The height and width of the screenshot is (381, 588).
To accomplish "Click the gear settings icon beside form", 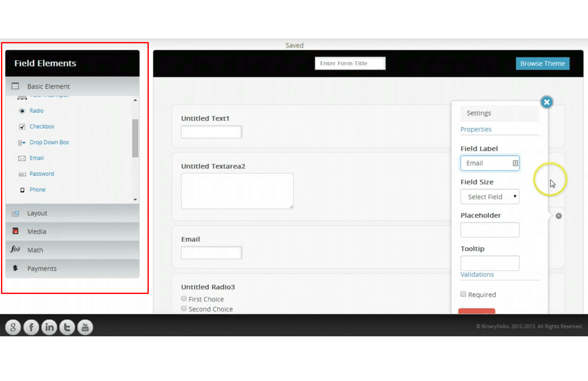I will click(559, 216).
